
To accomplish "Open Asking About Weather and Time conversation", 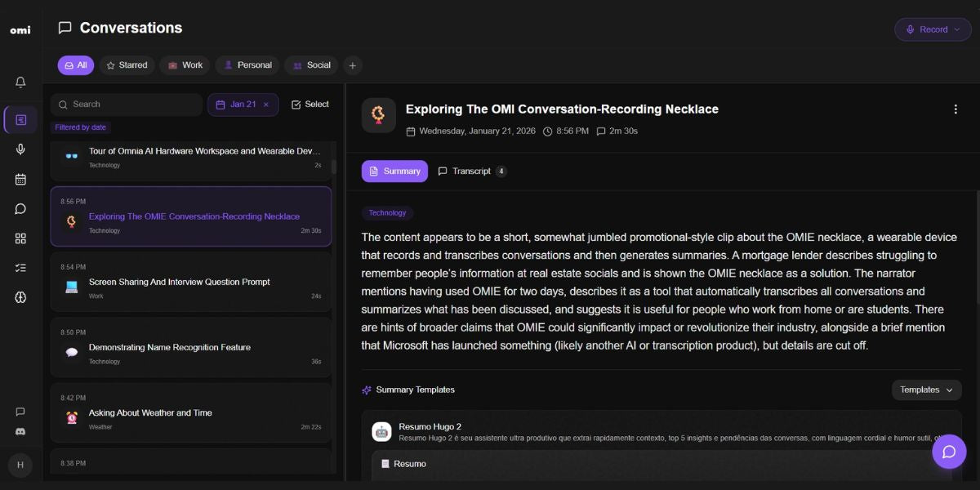I will [x=191, y=412].
